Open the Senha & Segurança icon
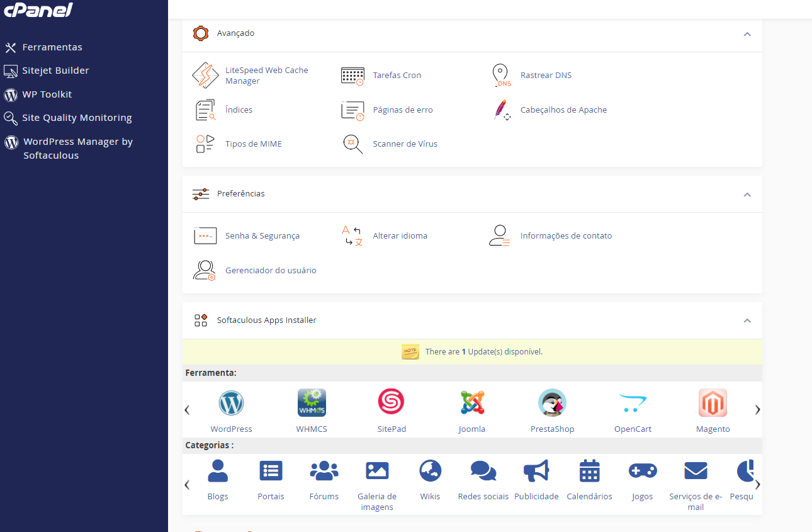The image size is (812, 532). pos(205,236)
